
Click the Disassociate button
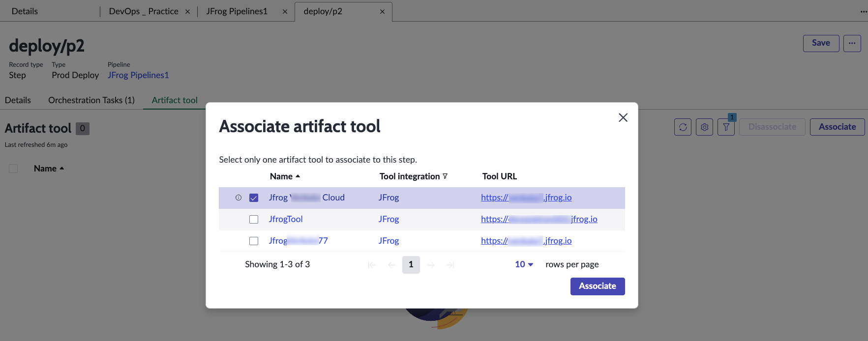coord(772,127)
